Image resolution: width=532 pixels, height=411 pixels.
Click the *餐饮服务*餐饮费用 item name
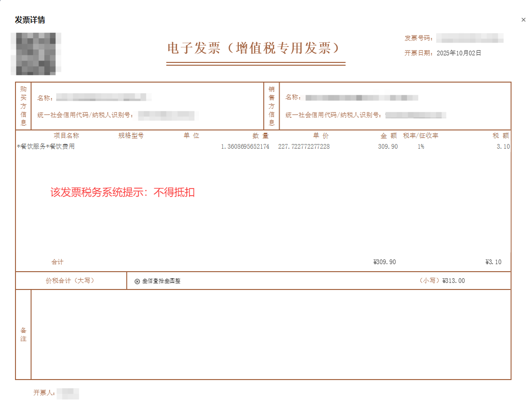click(46, 146)
